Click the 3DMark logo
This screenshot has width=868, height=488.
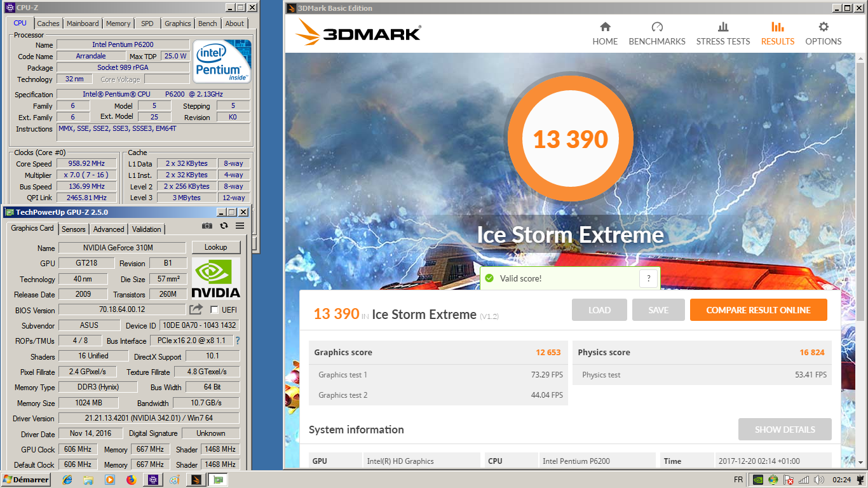click(x=358, y=32)
